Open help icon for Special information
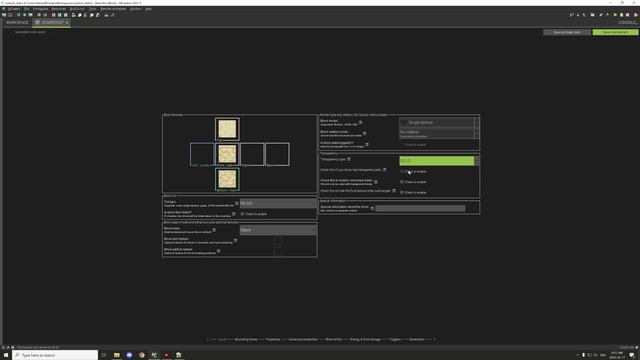Viewport: 640px width, 360px height. pyautogui.click(x=372, y=208)
